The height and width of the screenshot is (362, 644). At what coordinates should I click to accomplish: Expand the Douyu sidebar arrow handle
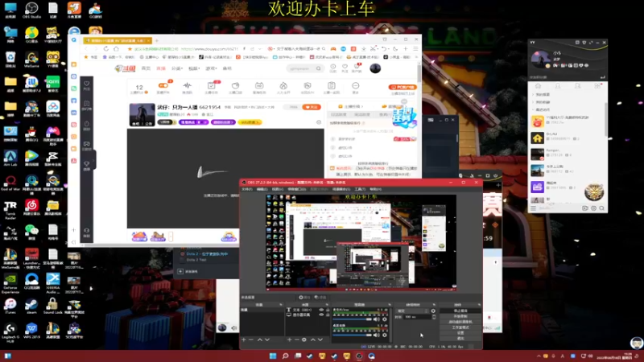click(x=93, y=160)
